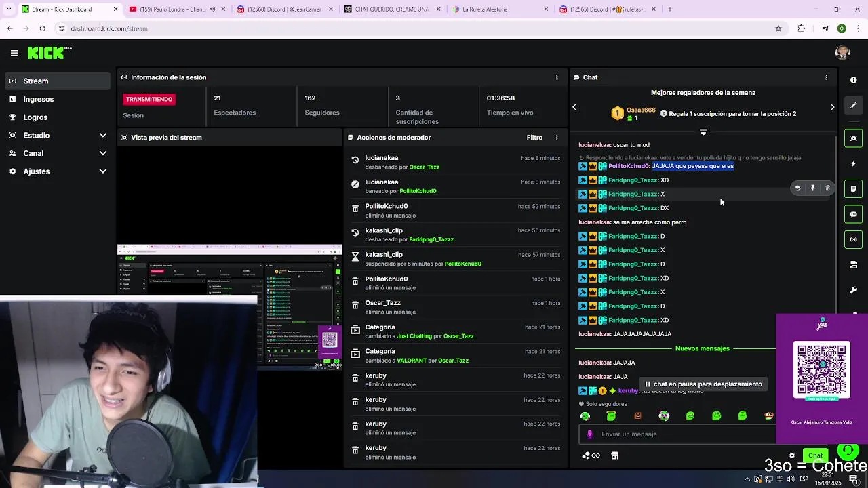This screenshot has width=868, height=488.
Task: Open the wrench tools icon in right sidebar
Action: [853, 290]
